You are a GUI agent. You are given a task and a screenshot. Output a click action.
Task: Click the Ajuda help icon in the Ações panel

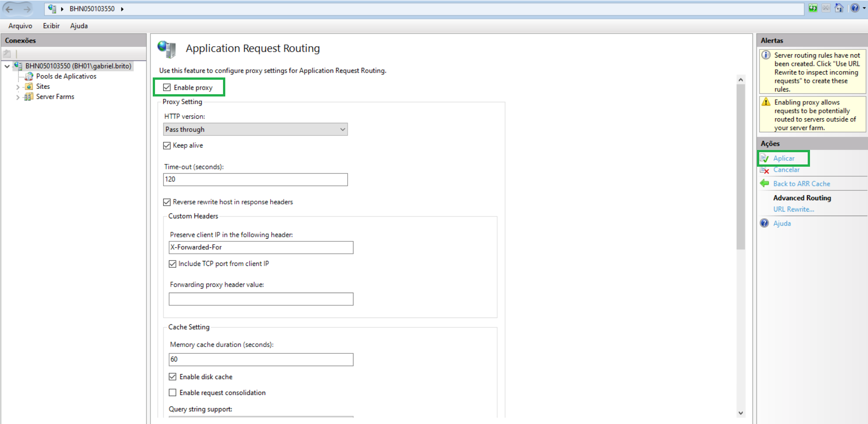point(765,223)
